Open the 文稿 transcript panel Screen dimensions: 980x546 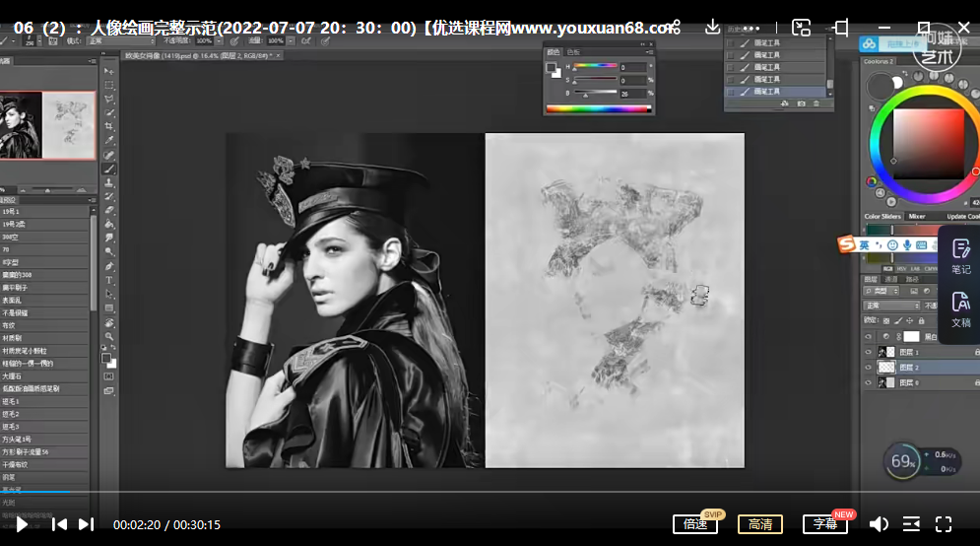coord(960,309)
